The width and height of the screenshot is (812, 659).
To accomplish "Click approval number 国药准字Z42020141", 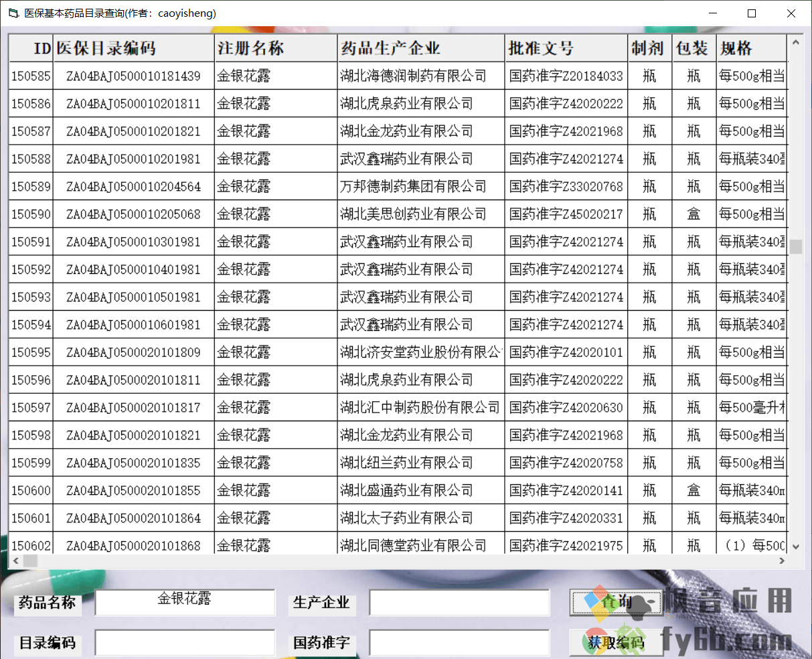I will [566, 491].
